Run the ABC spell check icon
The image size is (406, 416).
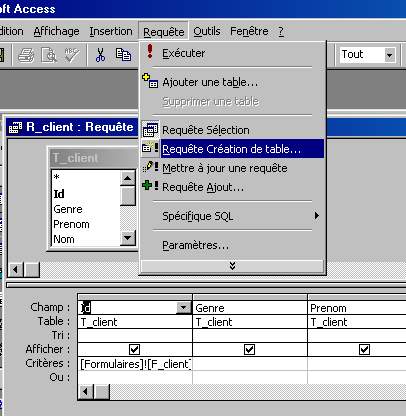(x=72, y=55)
